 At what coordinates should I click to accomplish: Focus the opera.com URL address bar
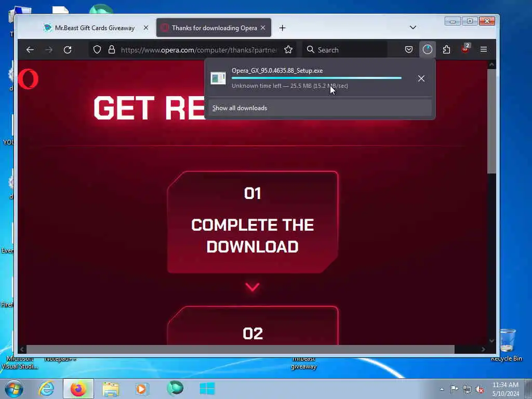click(x=198, y=50)
